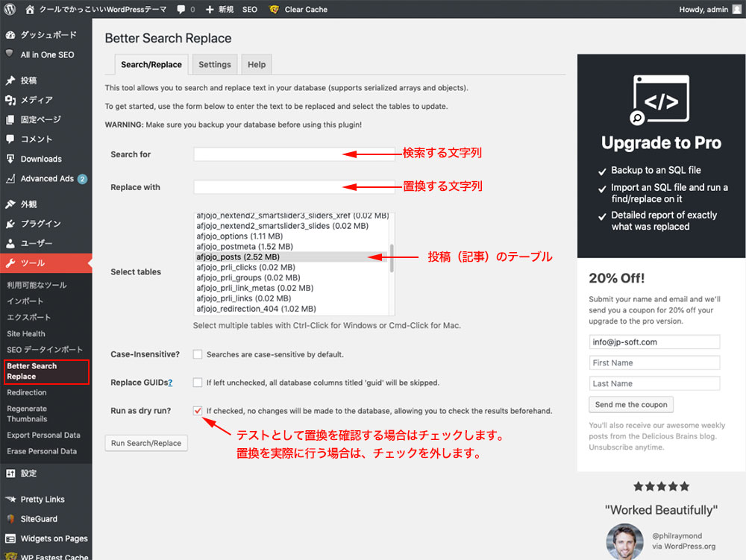
Task: Select afjojo_posts (2.52 MB) table
Action: [x=291, y=257]
